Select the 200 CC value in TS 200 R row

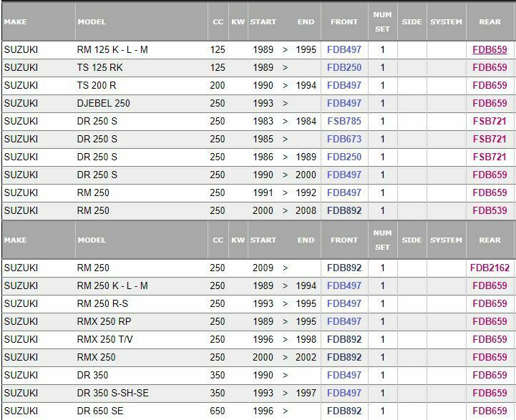pos(218,86)
